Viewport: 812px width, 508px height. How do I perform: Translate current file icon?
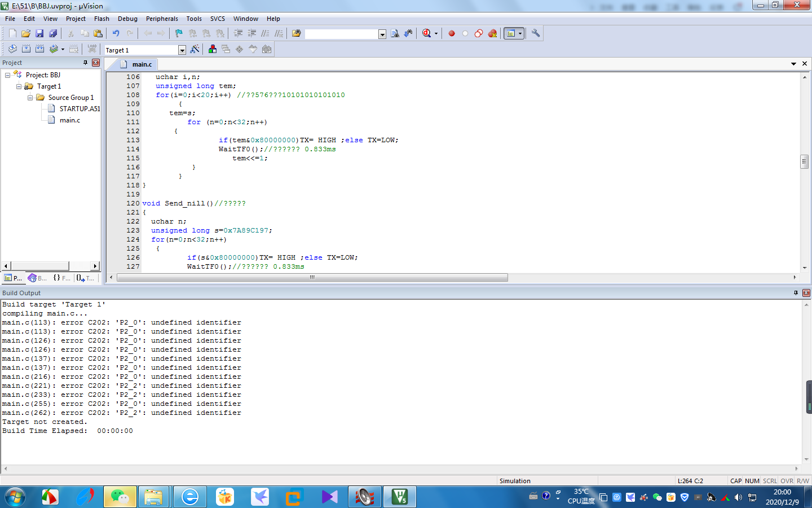pos(12,49)
